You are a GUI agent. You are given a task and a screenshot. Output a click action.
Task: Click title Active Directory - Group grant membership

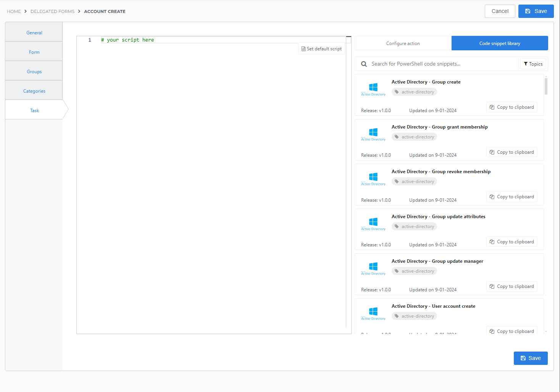click(440, 127)
